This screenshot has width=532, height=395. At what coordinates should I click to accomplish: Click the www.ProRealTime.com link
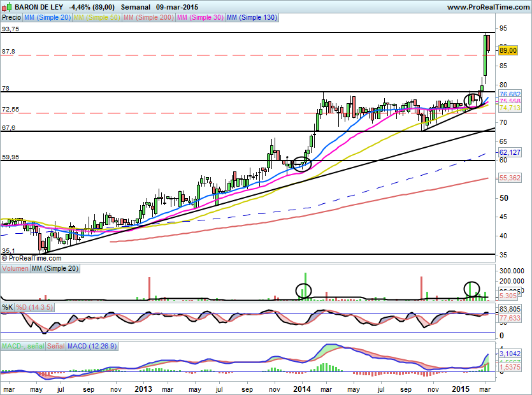(x=487, y=7)
